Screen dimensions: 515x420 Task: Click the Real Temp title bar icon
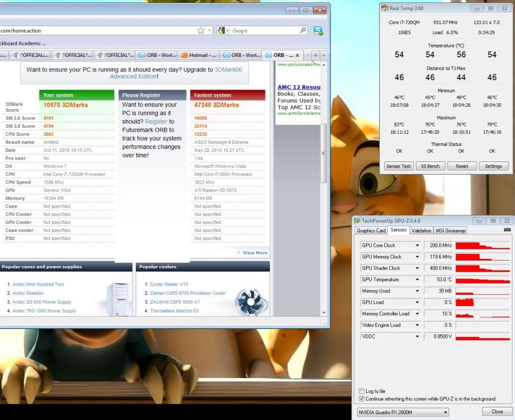pyautogui.click(x=384, y=8)
